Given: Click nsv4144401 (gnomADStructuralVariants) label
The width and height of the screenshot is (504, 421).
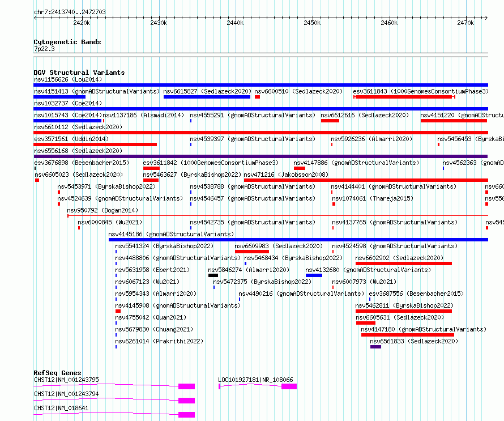Looking at the screenshot, I should point(394,186).
